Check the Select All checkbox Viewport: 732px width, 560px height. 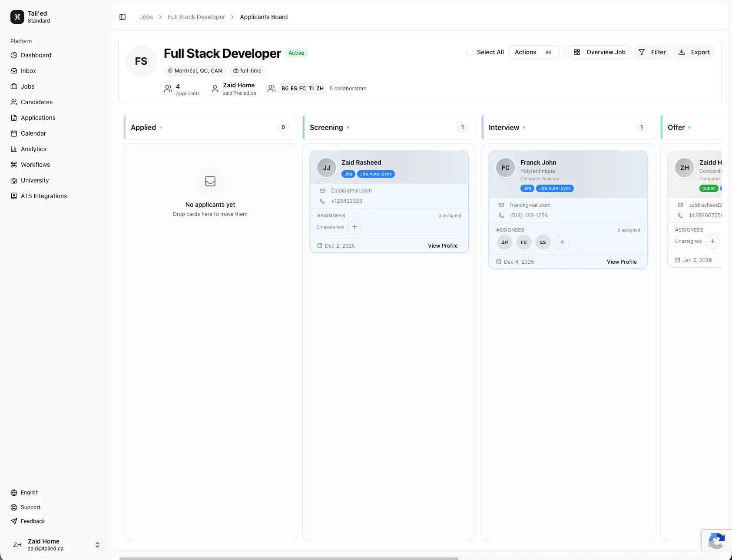[470, 52]
